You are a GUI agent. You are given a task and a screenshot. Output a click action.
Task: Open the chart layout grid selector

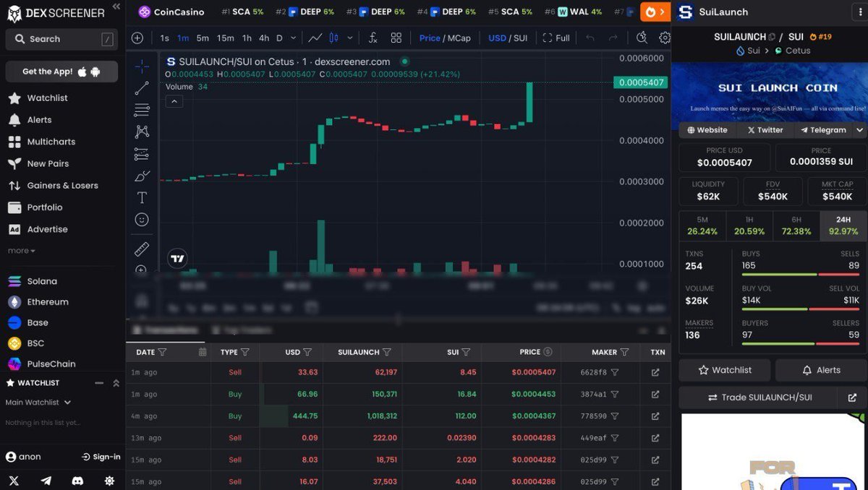[x=396, y=38]
